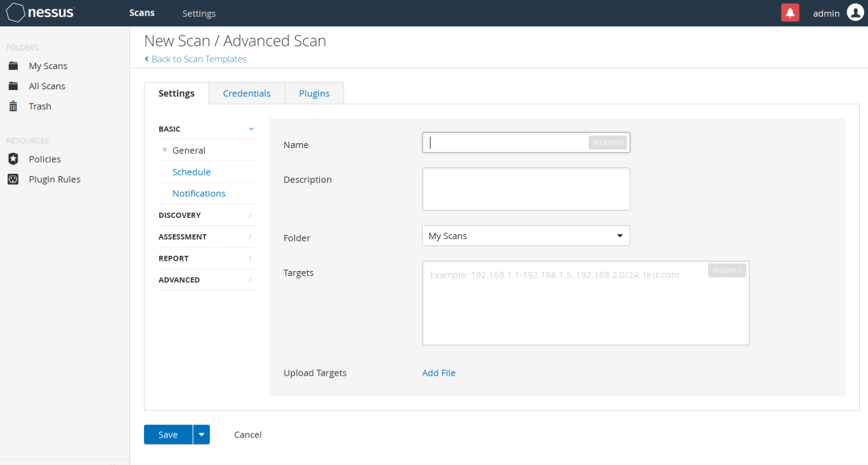This screenshot has width=868, height=465.
Task: Click the My Scans folder icon
Action: (x=14, y=66)
